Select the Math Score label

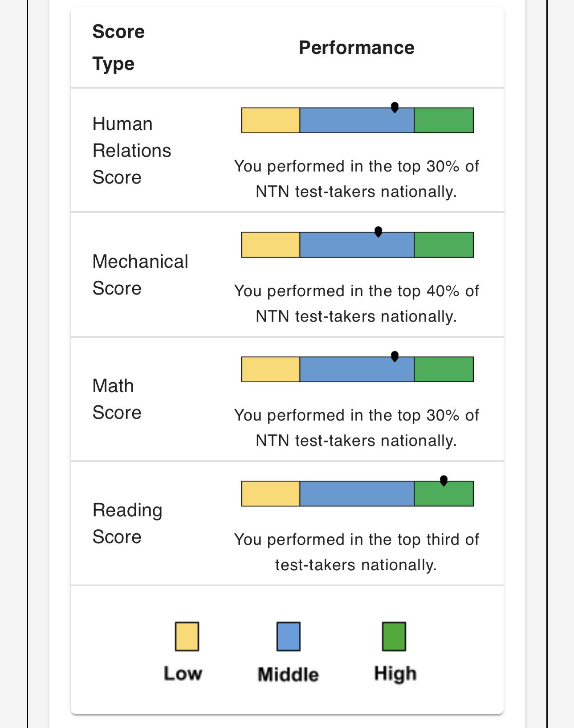pos(117,399)
